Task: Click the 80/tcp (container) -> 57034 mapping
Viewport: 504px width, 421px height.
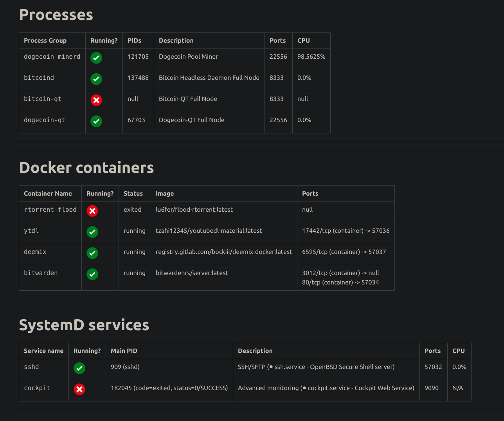Action: 340,282
